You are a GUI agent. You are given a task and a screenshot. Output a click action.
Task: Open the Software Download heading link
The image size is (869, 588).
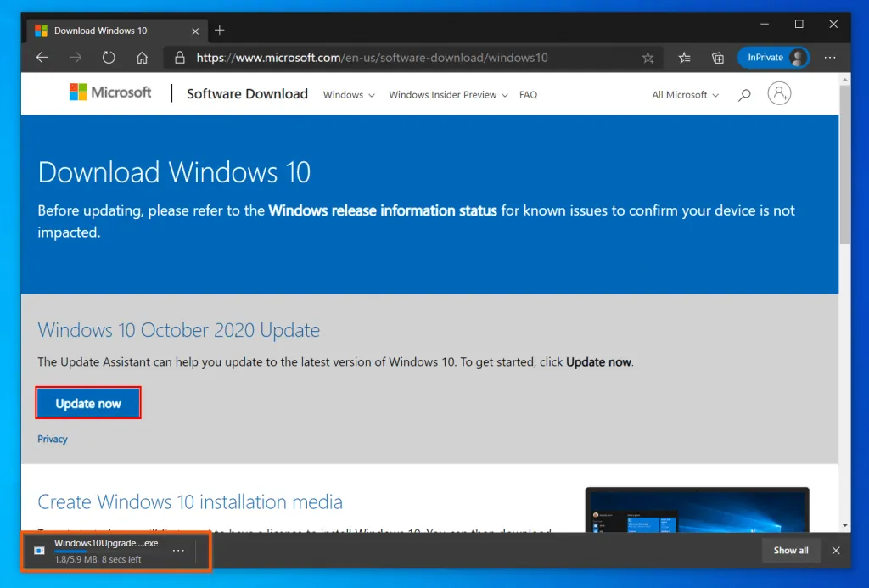[247, 93]
